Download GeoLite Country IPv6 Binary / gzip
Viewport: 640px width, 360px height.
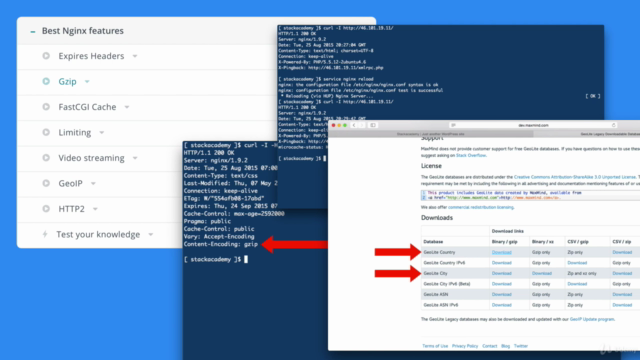[x=501, y=263]
